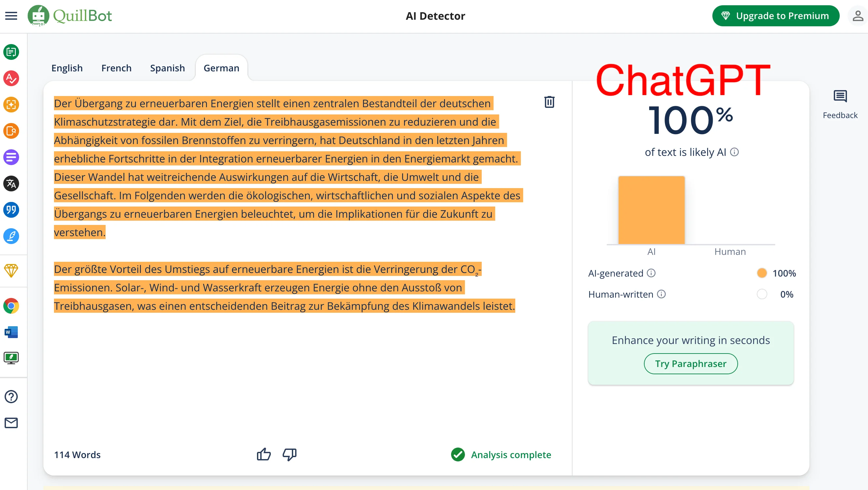Click the Grammar Checker icon
This screenshot has height=490, width=868.
11,78
